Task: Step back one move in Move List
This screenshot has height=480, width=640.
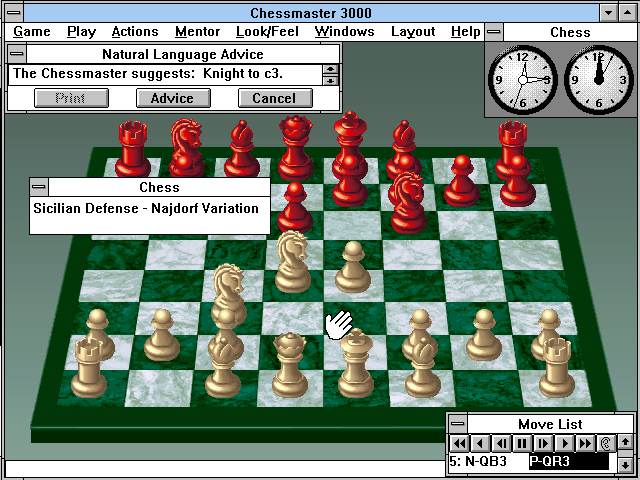Action: click(x=502, y=443)
